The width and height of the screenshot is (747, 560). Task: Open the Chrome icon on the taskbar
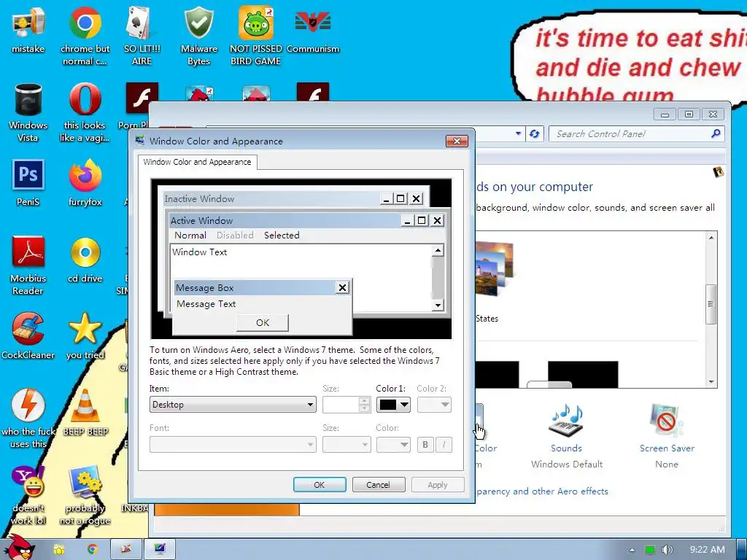point(92,549)
